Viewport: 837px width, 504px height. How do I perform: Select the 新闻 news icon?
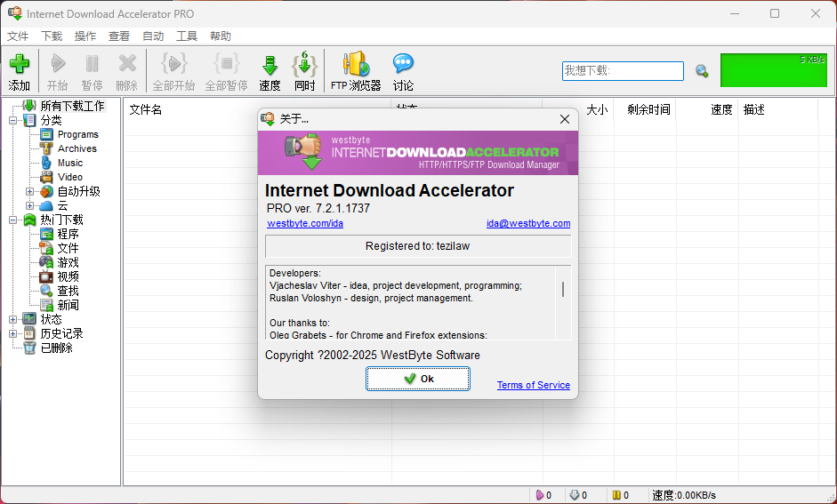tap(47, 305)
